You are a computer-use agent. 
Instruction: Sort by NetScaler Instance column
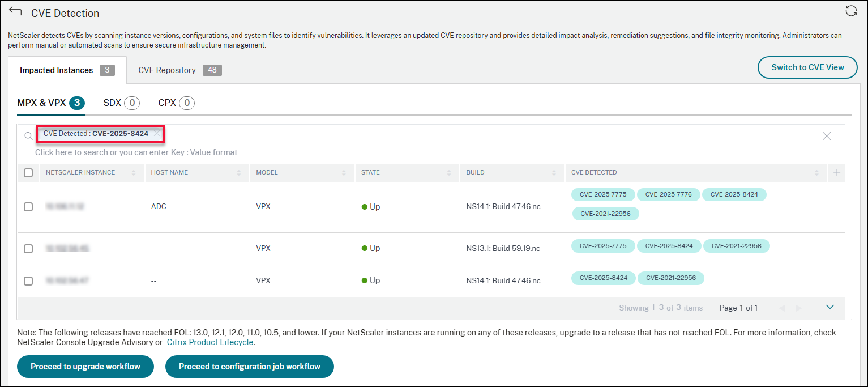(x=134, y=173)
